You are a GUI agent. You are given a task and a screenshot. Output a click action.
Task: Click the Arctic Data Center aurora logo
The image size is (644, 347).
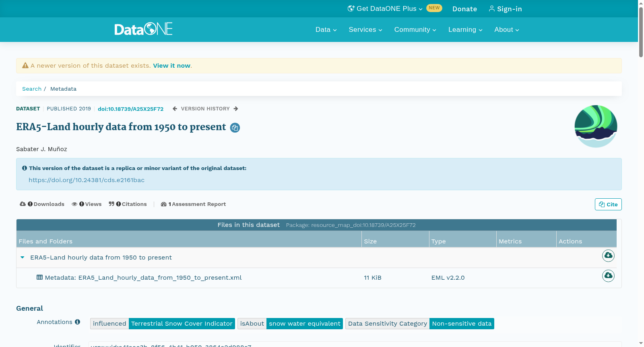point(596,126)
